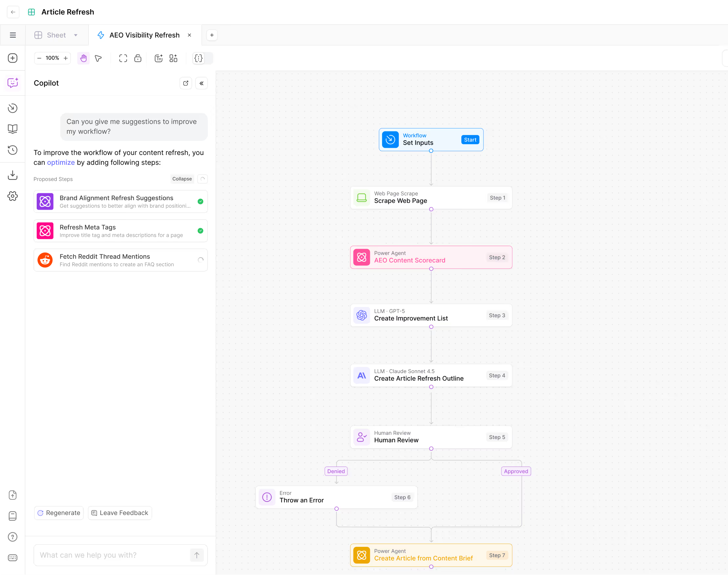The height and width of the screenshot is (575, 728).
Task: Open a new tab with the plus button
Action: [x=212, y=35]
